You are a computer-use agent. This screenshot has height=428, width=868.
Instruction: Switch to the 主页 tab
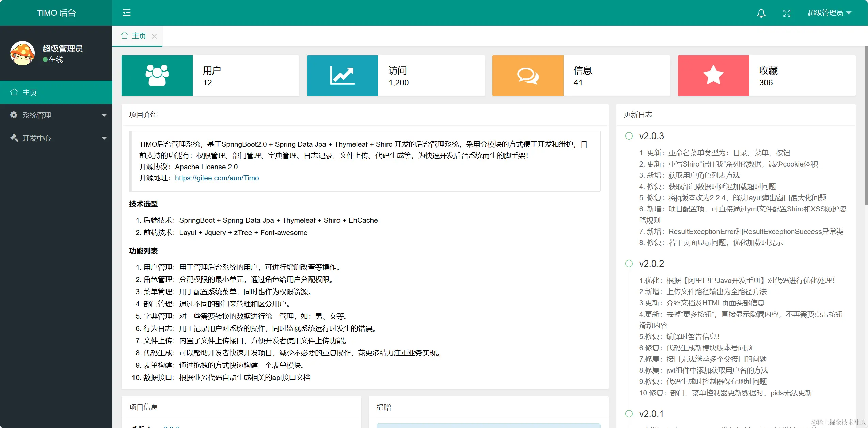coord(139,36)
